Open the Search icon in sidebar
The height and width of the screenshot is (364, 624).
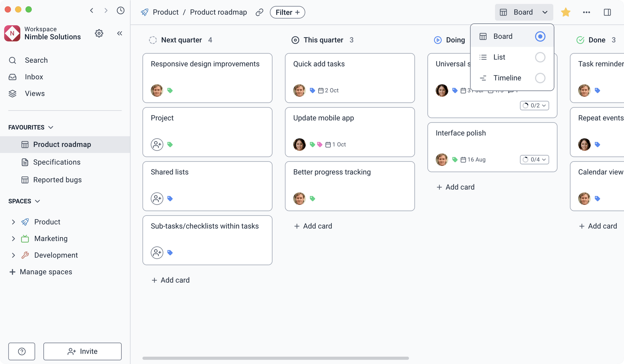coord(36,60)
